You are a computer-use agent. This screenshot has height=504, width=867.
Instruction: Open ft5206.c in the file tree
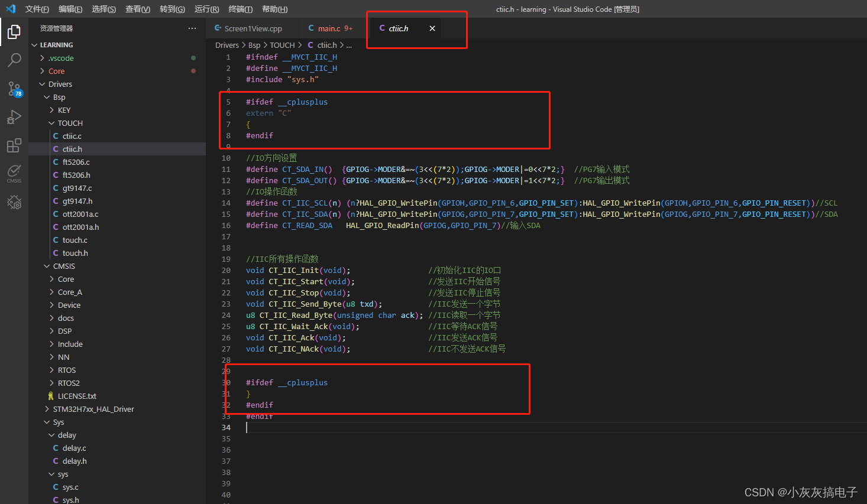pyautogui.click(x=76, y=162)
